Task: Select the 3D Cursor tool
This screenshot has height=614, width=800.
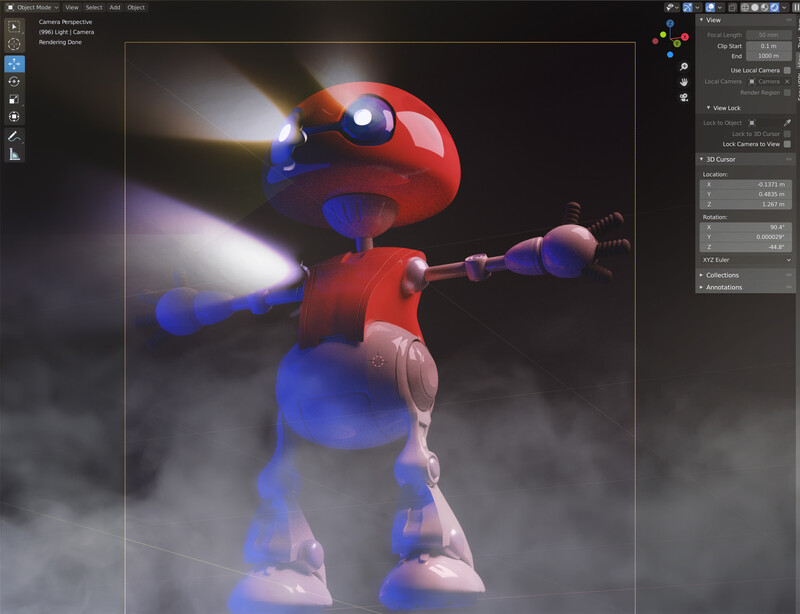Action: 14,44
